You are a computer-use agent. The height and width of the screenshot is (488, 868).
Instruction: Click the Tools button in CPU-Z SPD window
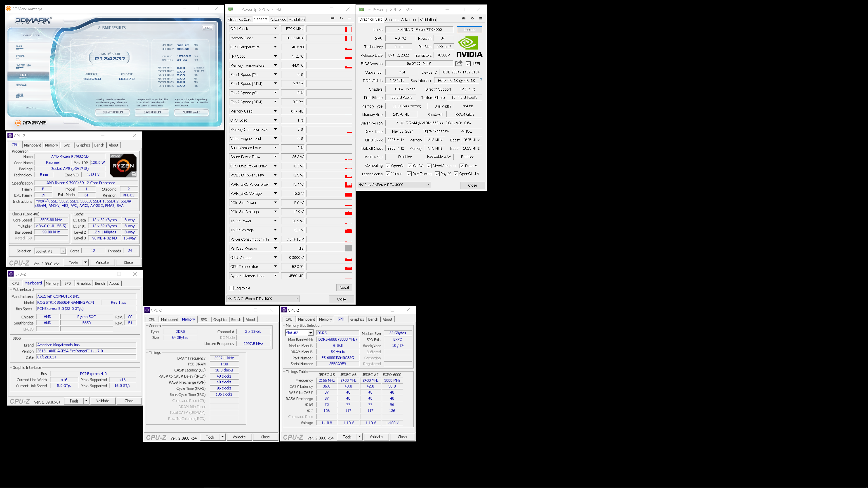pos(347,437)
